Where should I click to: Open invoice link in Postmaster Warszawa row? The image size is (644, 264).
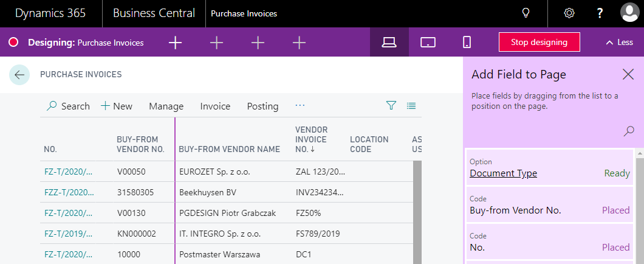(68, 254)
